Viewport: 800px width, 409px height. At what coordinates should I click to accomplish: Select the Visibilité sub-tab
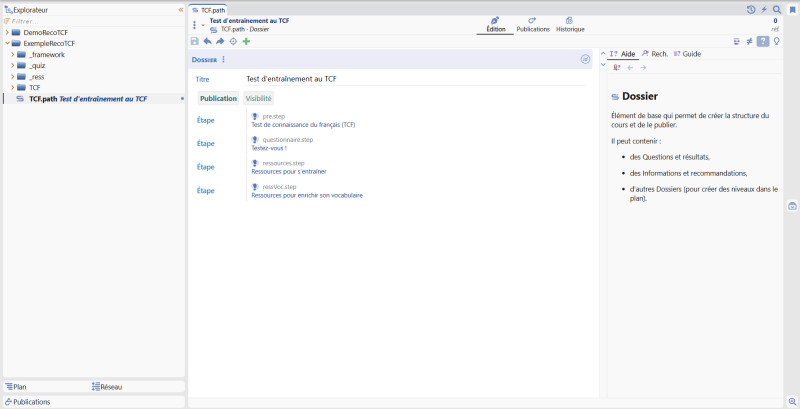[258, 98]
